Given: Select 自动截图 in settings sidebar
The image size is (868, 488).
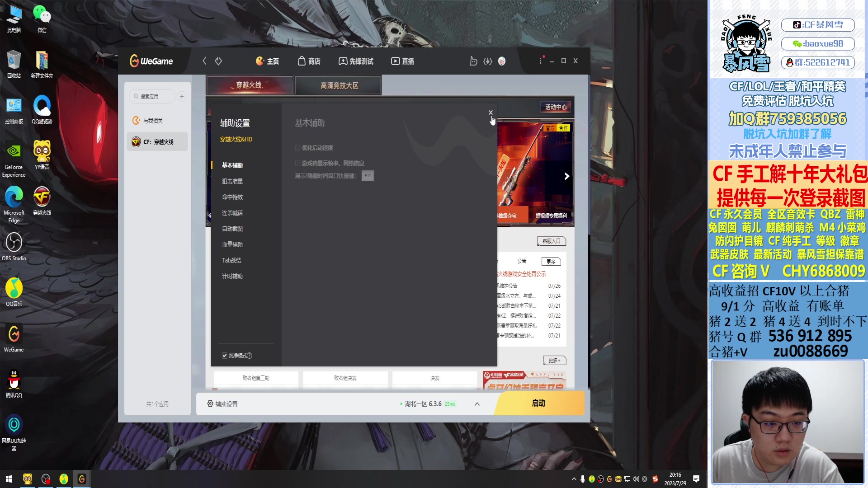Looking at the screenshot, I should [232, 229].
